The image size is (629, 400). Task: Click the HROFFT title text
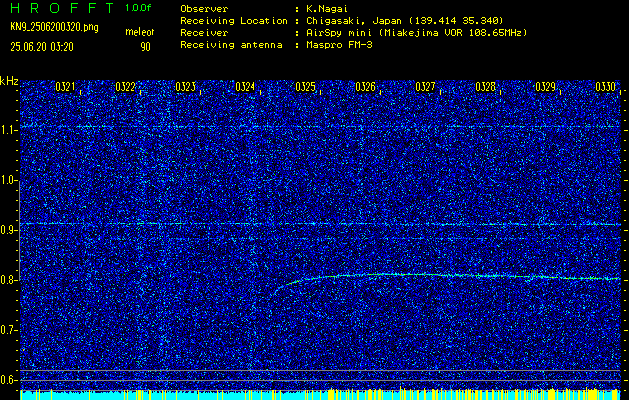[x=62, y=8]
